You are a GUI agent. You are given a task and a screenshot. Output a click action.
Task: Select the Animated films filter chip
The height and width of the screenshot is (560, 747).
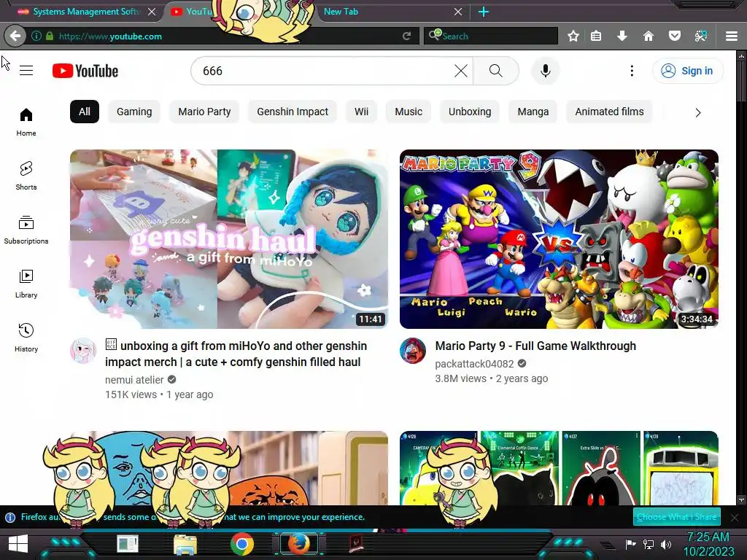[609, 112]
